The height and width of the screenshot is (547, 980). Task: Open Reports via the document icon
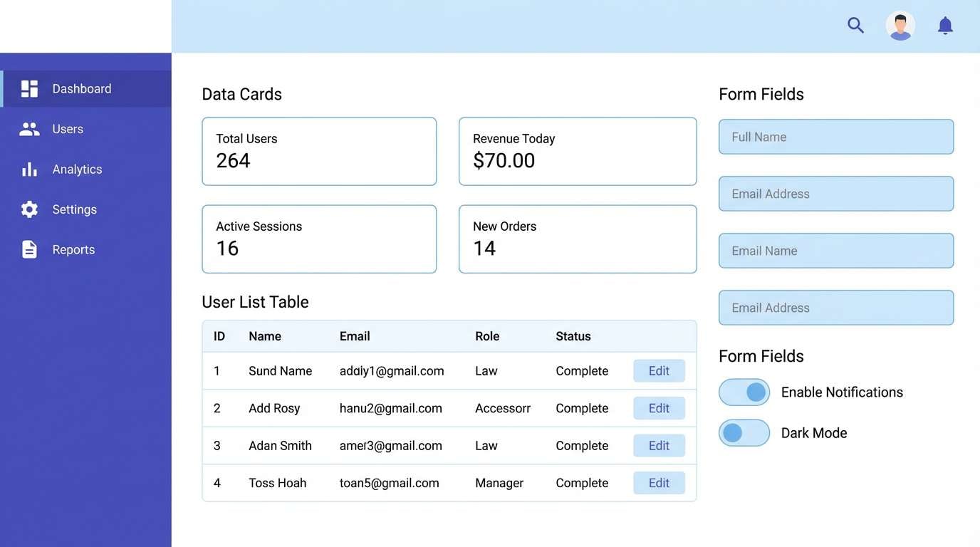28,249
